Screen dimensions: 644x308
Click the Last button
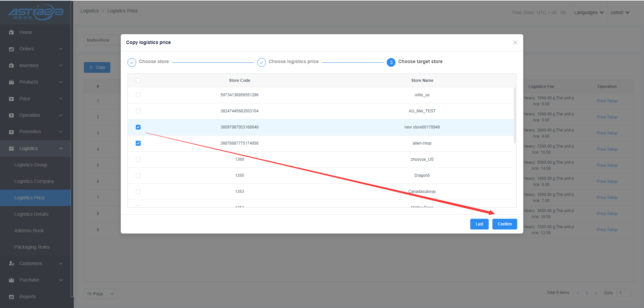(479, 224)
